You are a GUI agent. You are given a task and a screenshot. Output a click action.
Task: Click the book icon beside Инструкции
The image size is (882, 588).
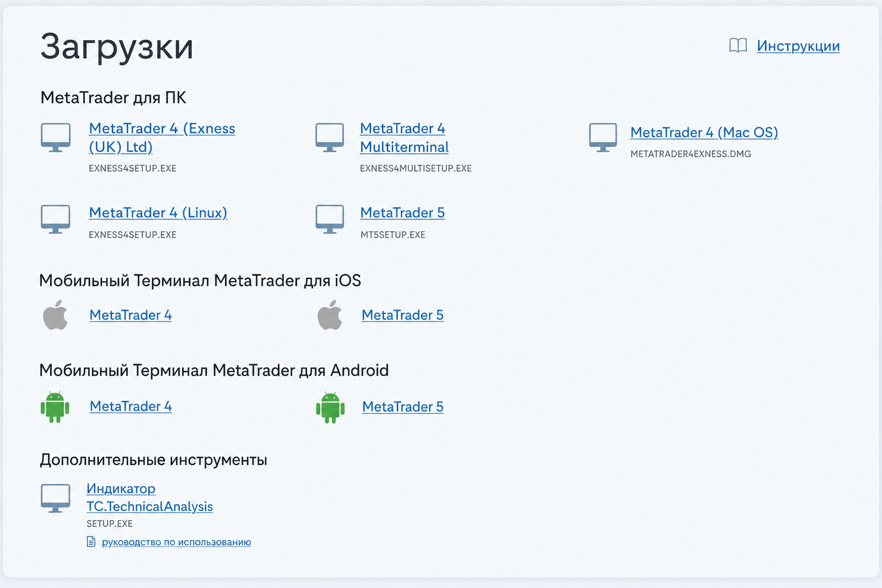(738, 45)
